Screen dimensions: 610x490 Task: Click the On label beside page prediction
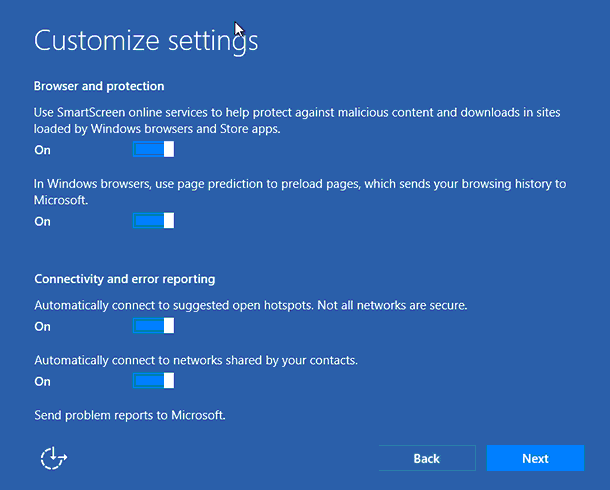[x=42, y=222]
